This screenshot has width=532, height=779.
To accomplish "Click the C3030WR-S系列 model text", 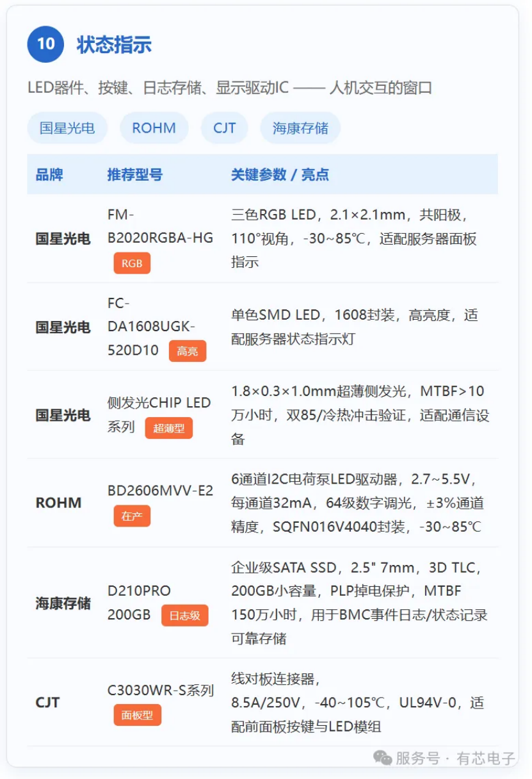I will pos(160,691).
